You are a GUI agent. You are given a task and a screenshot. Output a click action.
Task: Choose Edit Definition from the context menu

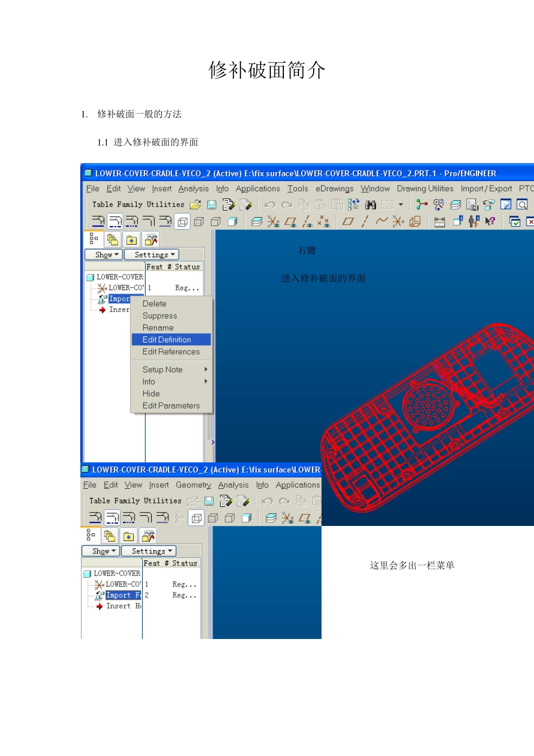(167, 340)
